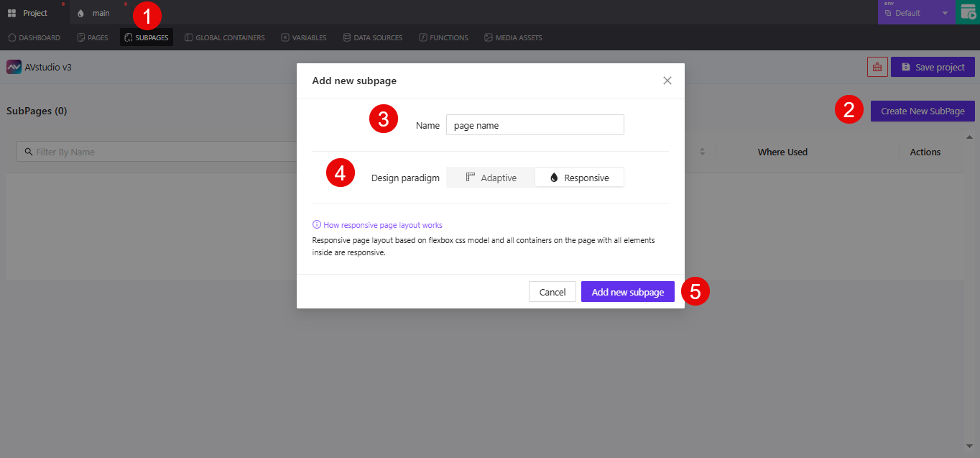Open the Dashboard section
The image size is (980, 458).
point(34,37)
